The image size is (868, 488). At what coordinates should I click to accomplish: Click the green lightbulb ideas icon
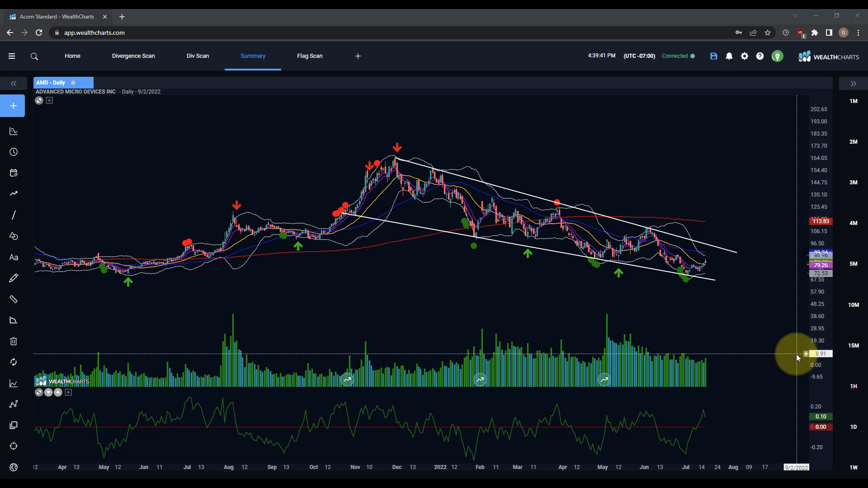(778, 56)
